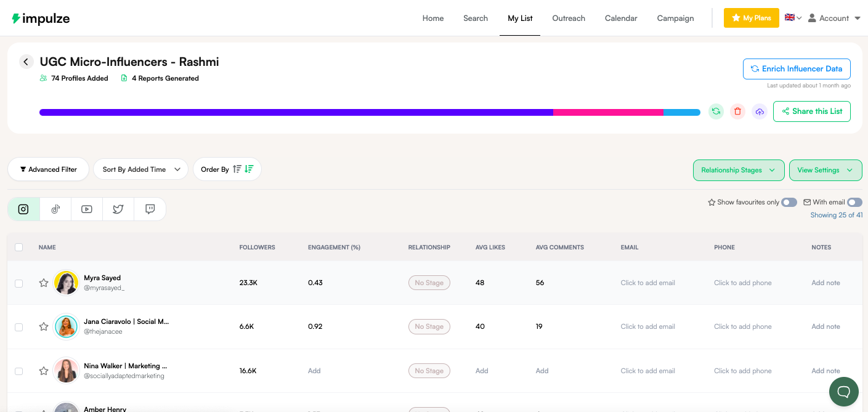Open Jana Ciaravolo's No Stage selector
868x412 pixels.
(429, 326)
